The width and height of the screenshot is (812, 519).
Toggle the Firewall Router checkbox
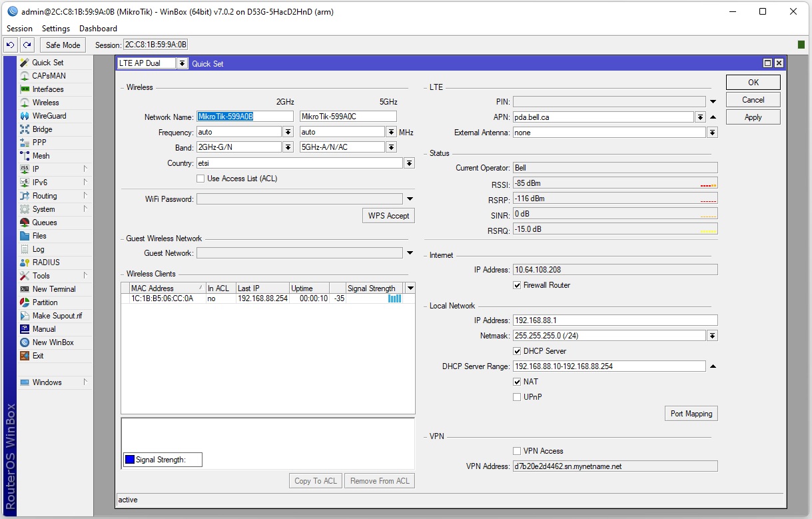pyautogui.click(x=517, y=285)
